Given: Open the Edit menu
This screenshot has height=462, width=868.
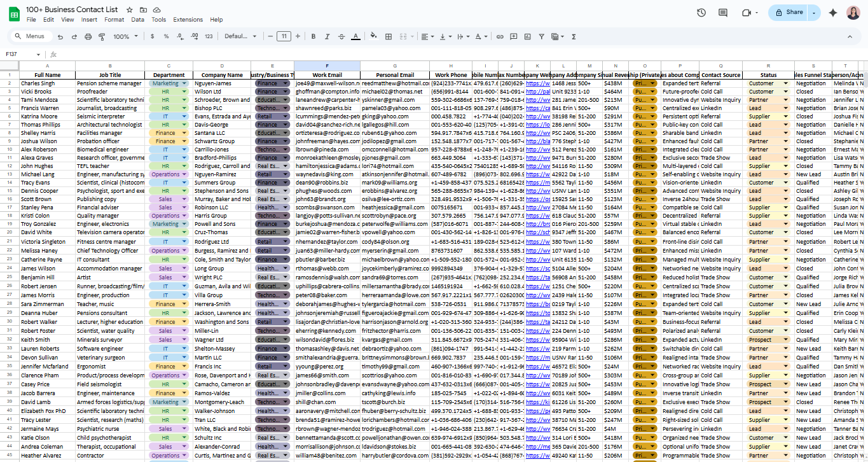Looking at the screenshot, I should (50, 20).
